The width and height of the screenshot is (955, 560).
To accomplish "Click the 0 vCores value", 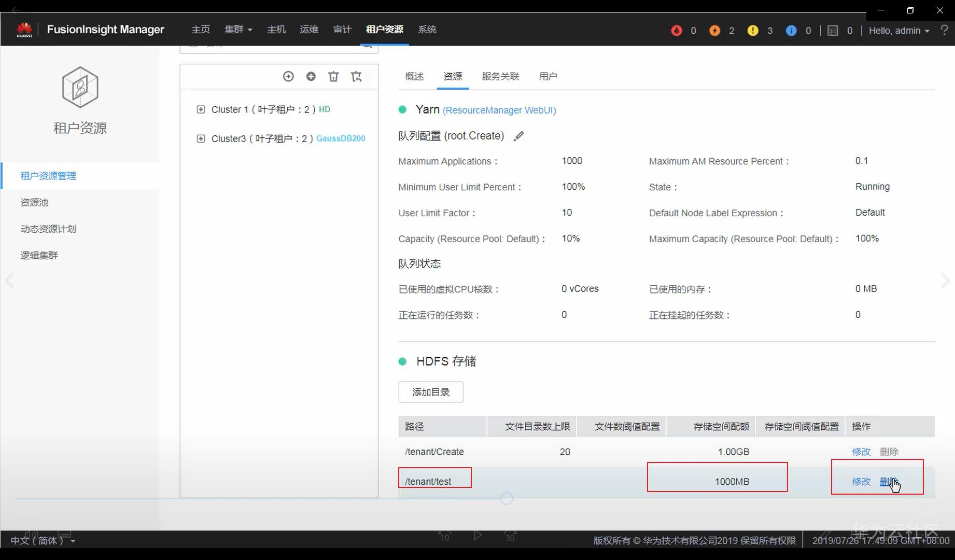I will coord(580,289).
